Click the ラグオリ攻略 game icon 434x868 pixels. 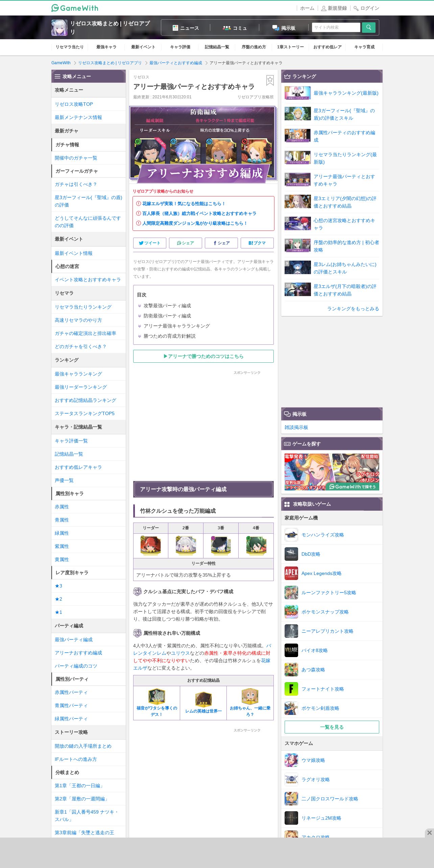(291, 779)
